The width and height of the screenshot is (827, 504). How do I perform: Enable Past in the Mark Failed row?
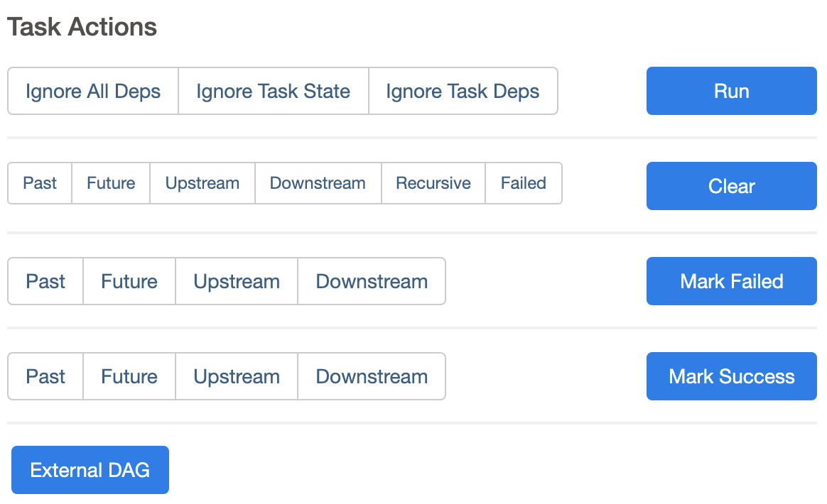[x=45, y=281]
